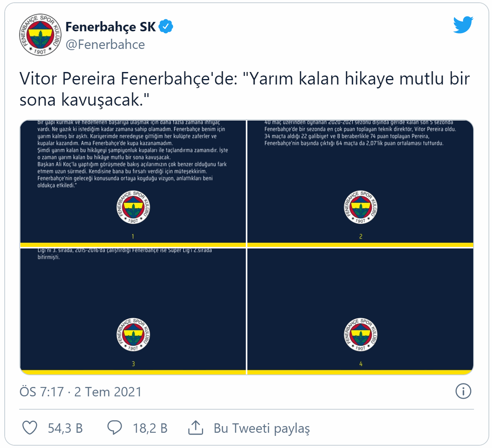Select 'Bu Tweeti paylaş' share text
The height and width of the screenshot is (448, 492).
[262, 428]
